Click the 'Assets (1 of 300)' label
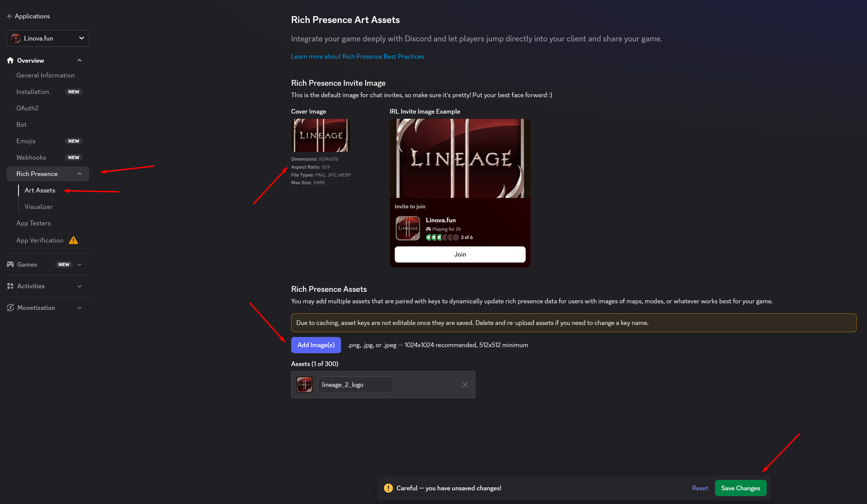 [x=314, y=364]
